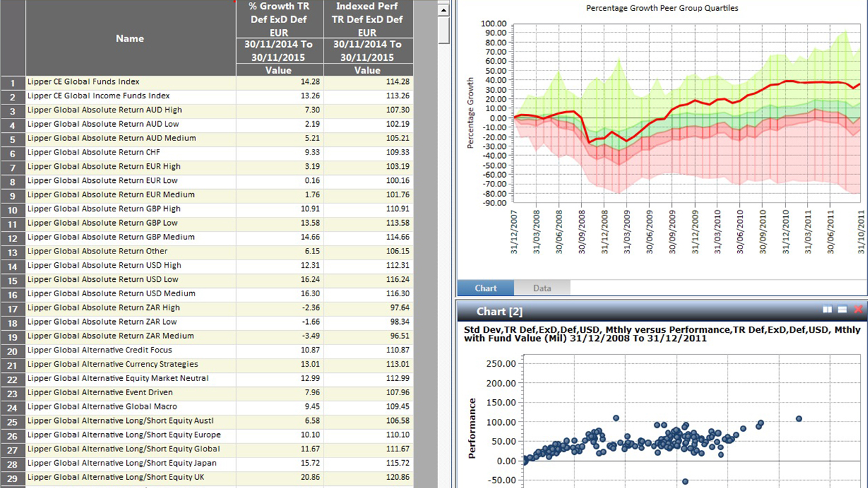Click the 96.51 indexed performance cell

point(368,335)
